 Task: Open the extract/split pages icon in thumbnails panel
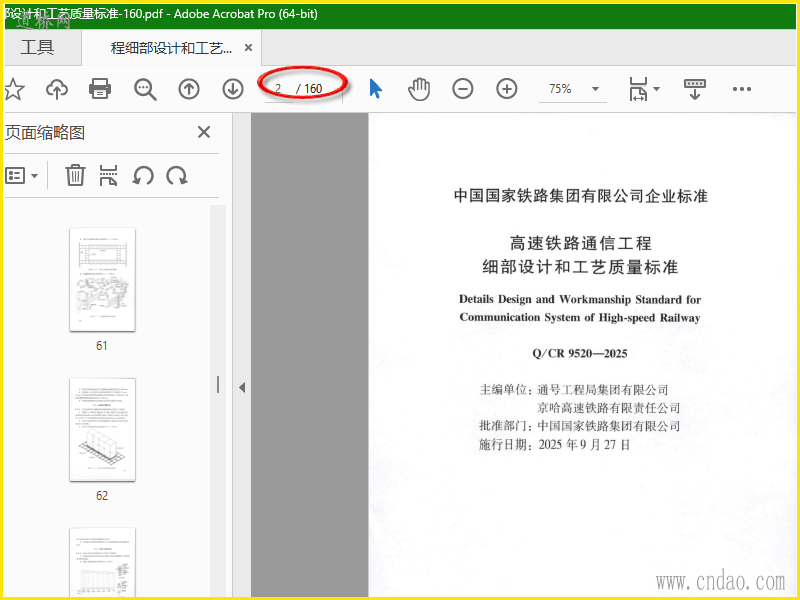[x=108, y=176]
